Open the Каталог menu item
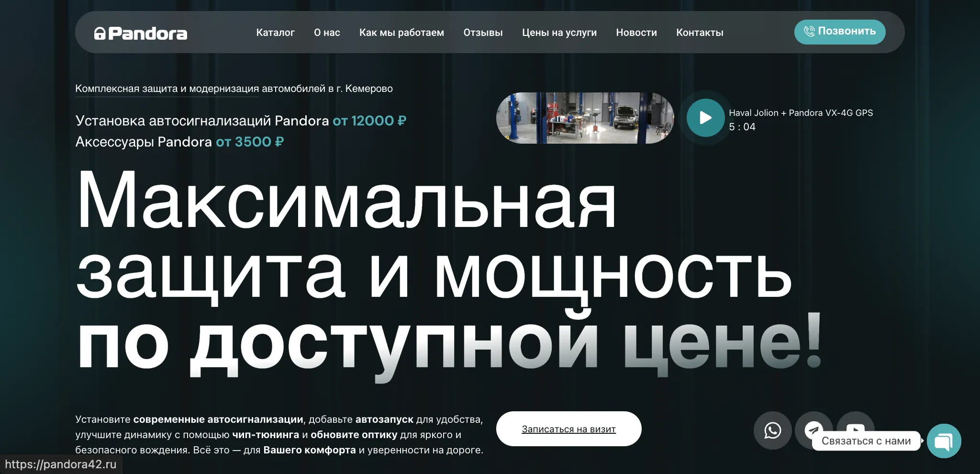 [275, 33]
